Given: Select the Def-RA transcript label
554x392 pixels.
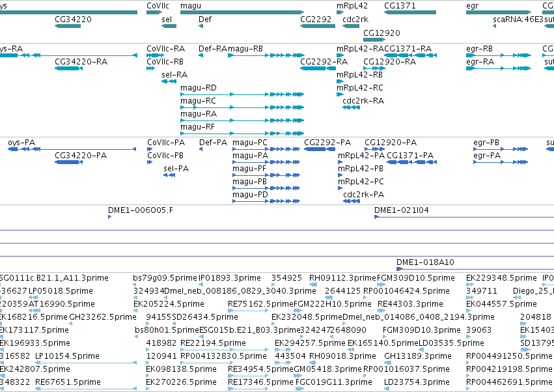Looking at the screenshot, I should [x=213, y=49].
